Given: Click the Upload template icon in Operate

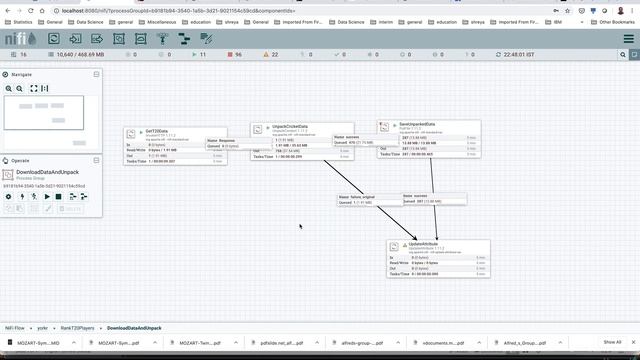Looking at the screenshot, I should coord(84,197).
